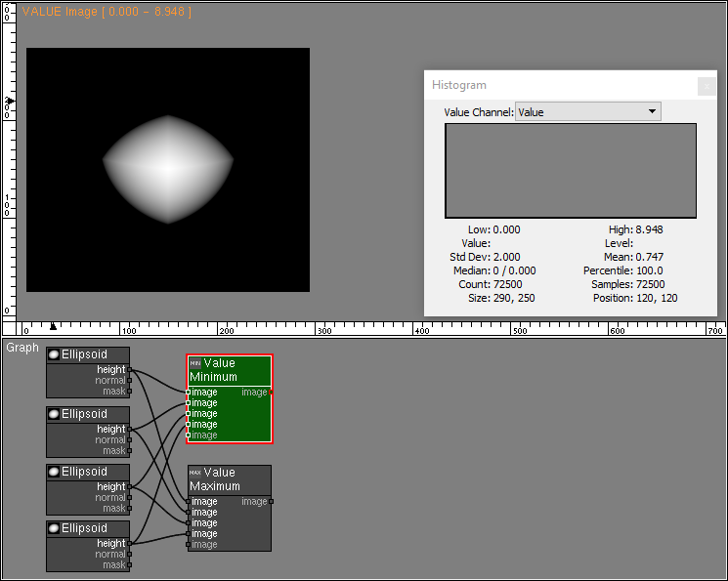The width and height of the screenshot is (728, 581).
Task: Click the bottom Ellipsoid's mask output port
Action: click(130, 565)
